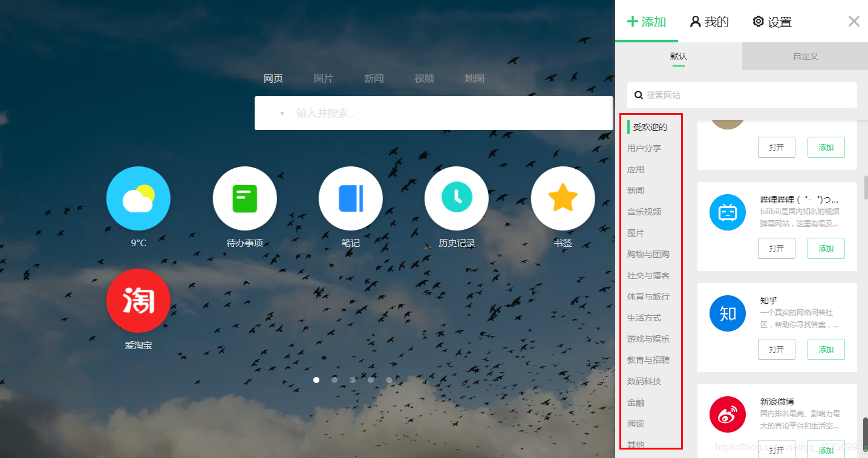
Task: Click 添加 button for 哔哩哔哩
Action: point(826,249)
